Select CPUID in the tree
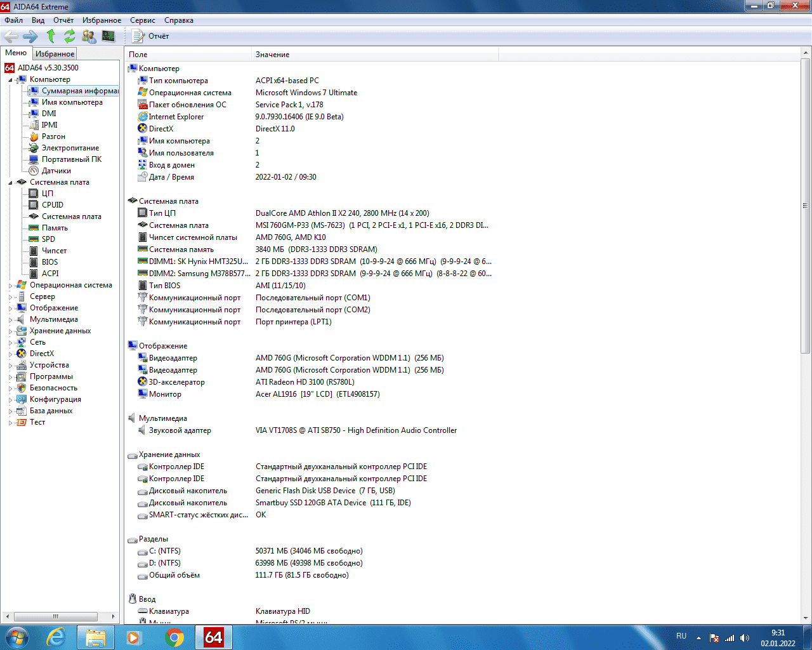The image size is (812, 650). pyautogui.click(x=53, y=205)
